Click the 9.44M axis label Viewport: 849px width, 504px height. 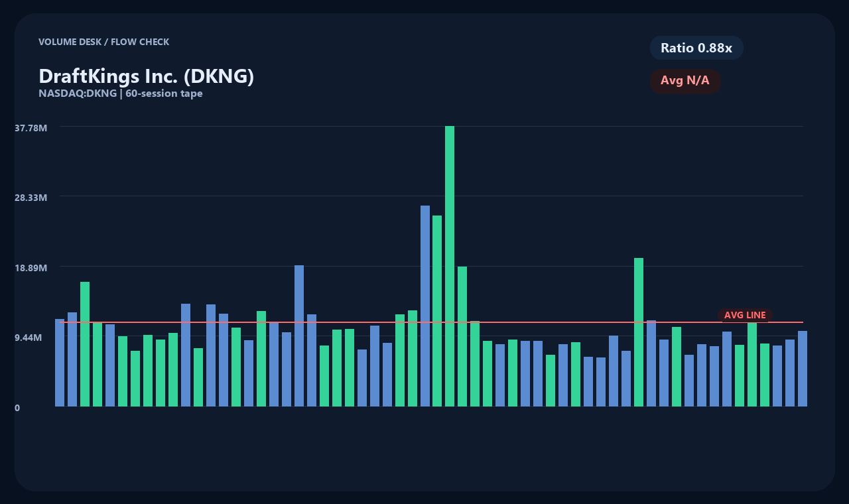29,338
